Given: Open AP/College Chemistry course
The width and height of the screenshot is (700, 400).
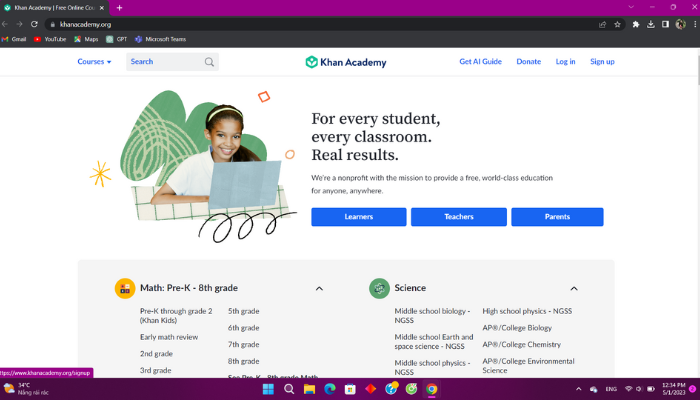Looking at the screenshot, I should 521,345.
